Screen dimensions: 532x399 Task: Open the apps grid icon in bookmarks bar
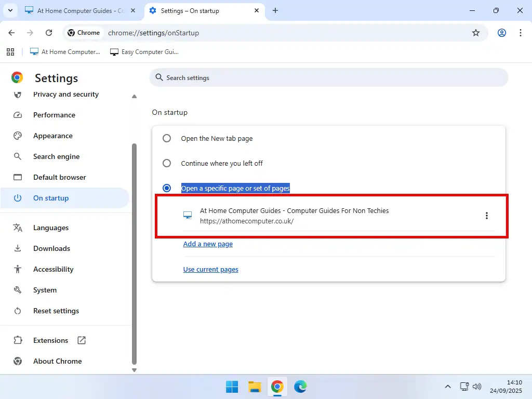pyautogui.click(x=10, y=52)
